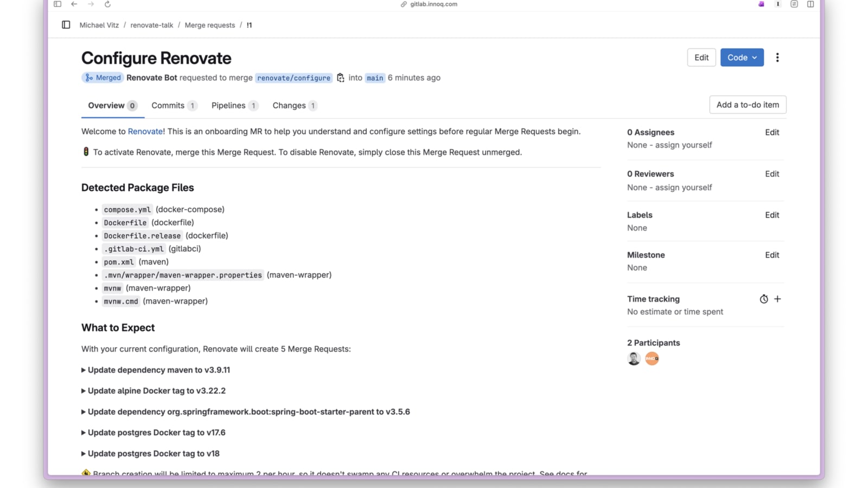Click 6 minutes ago timestamp
This screenshot has width=868, height=488.
pyautogui.click(x=414, y=78)
